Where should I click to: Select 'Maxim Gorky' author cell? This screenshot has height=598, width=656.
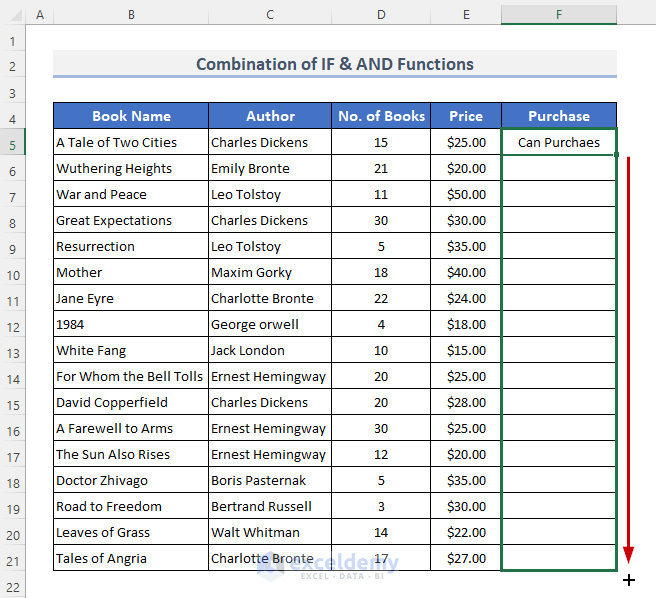(270, 272)
